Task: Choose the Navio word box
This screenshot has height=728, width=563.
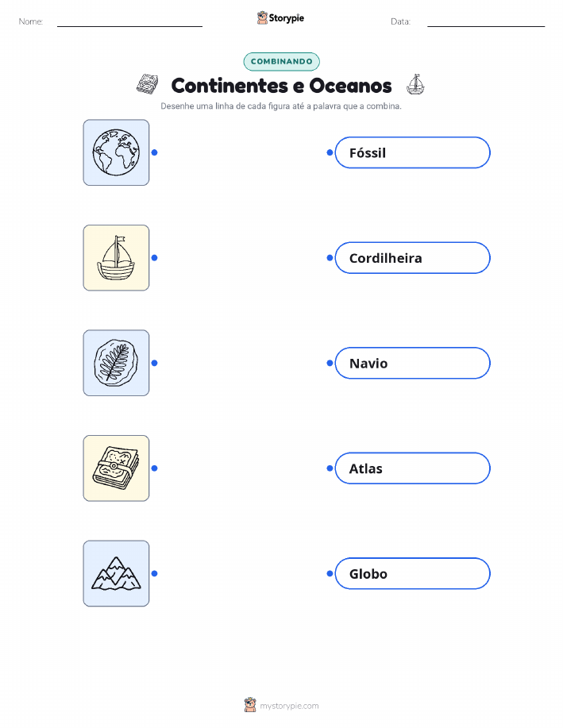Action: click(x=412, y=363)
